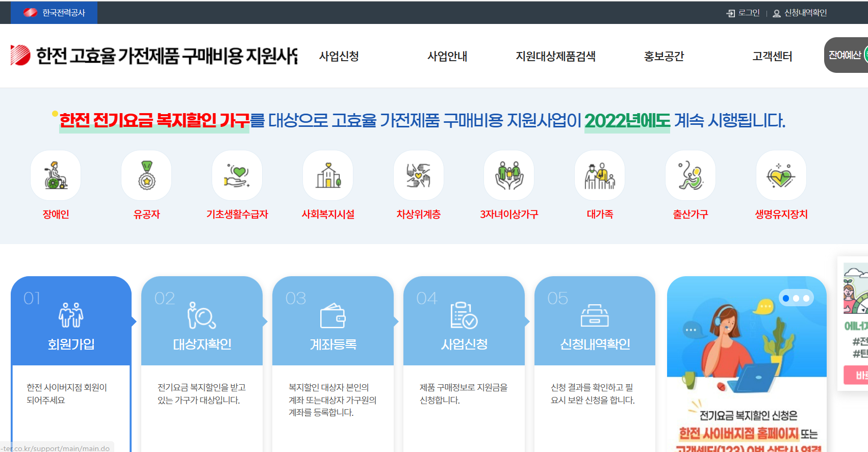
Task: Click the red 한전 사이버지점 홈페이지 banner text
Action: point(738,434)
